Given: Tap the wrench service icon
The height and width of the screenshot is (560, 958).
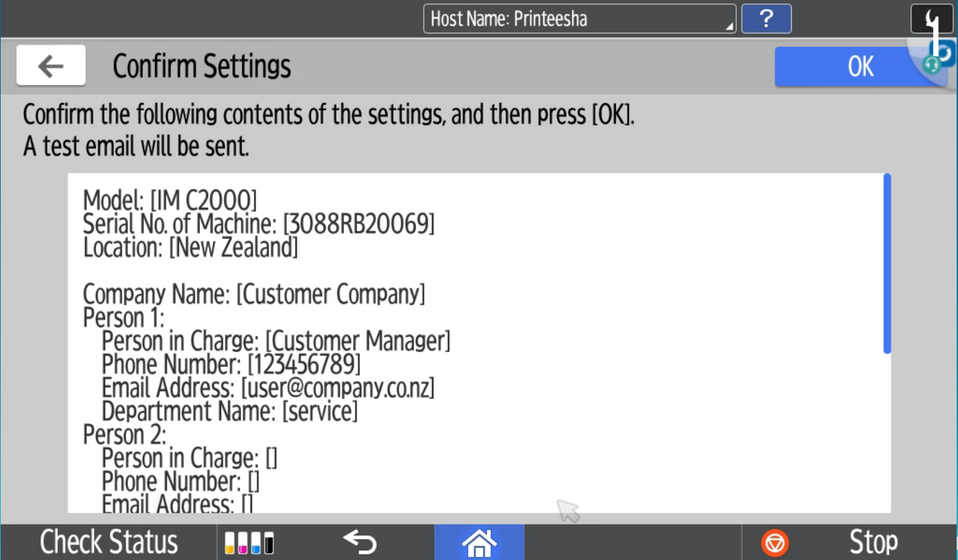Looking at the screenshot, I should tap(931, 19).
